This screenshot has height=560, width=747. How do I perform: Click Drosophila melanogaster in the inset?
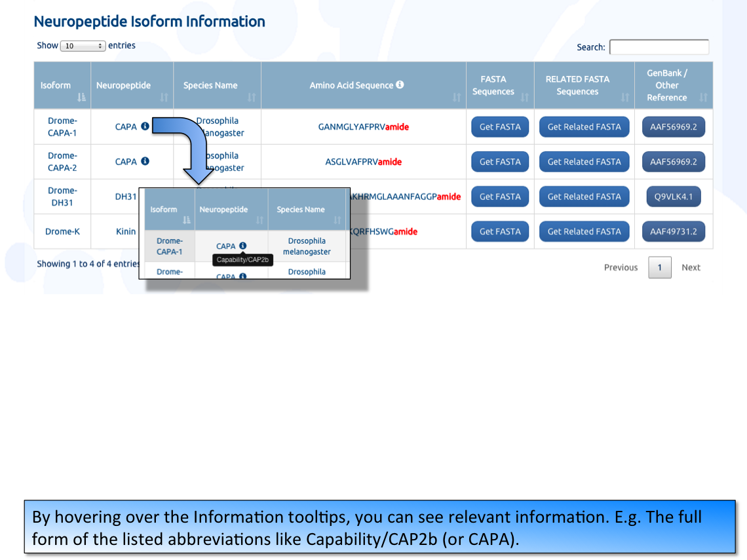pyautogui.click(x=307, y=246)
